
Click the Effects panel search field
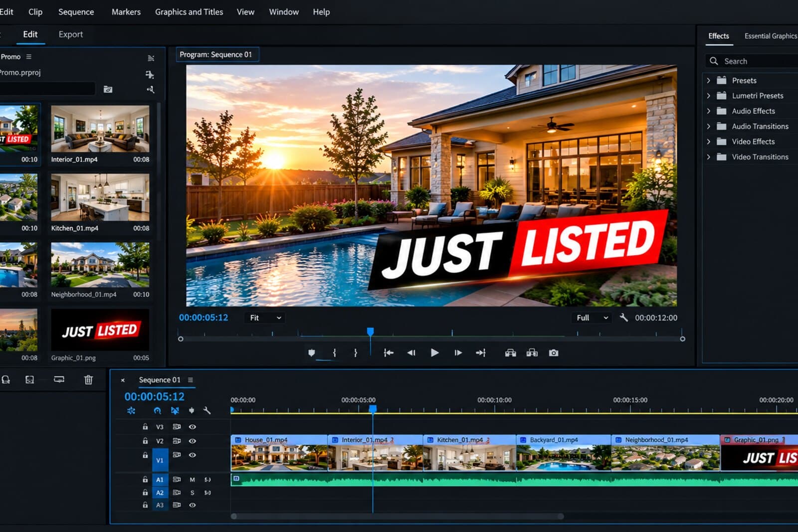coord(753,61)
